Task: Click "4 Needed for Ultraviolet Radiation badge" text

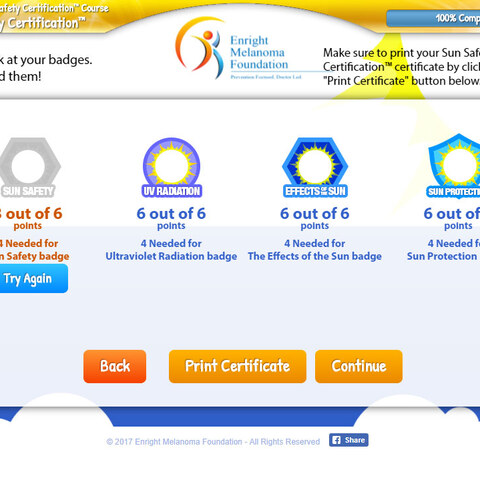Action: tap(171, 250)
